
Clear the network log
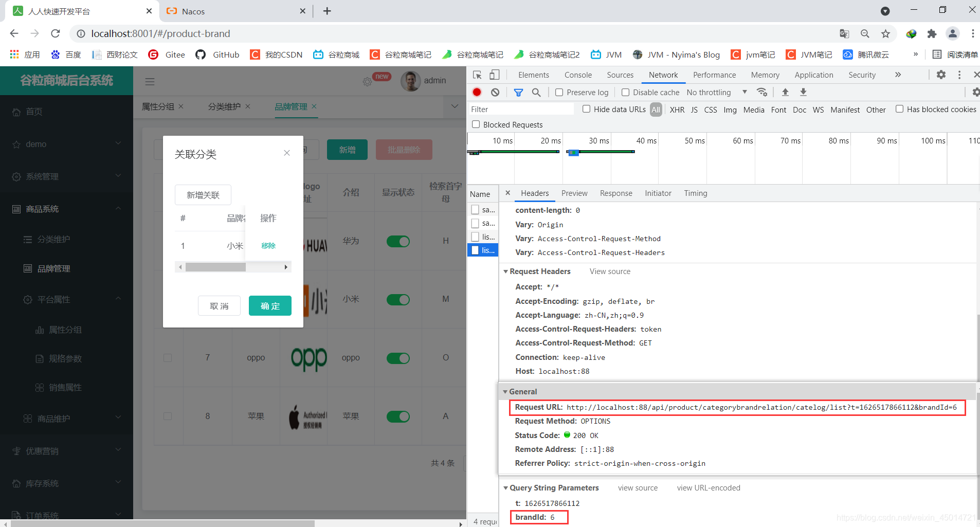pyautogui.click(x=495, y=92)
